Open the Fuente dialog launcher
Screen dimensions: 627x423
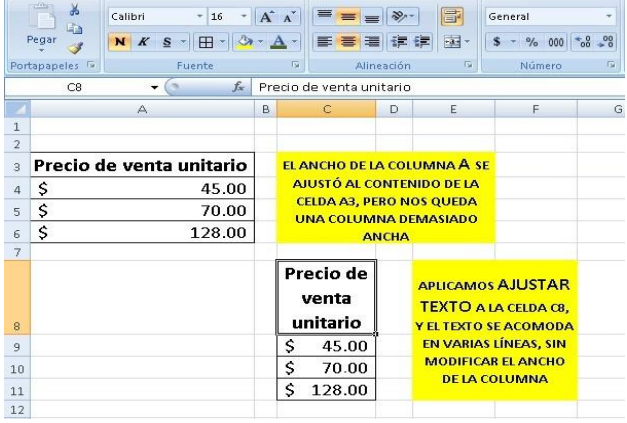pyautogui.click(x=296, y=65)
